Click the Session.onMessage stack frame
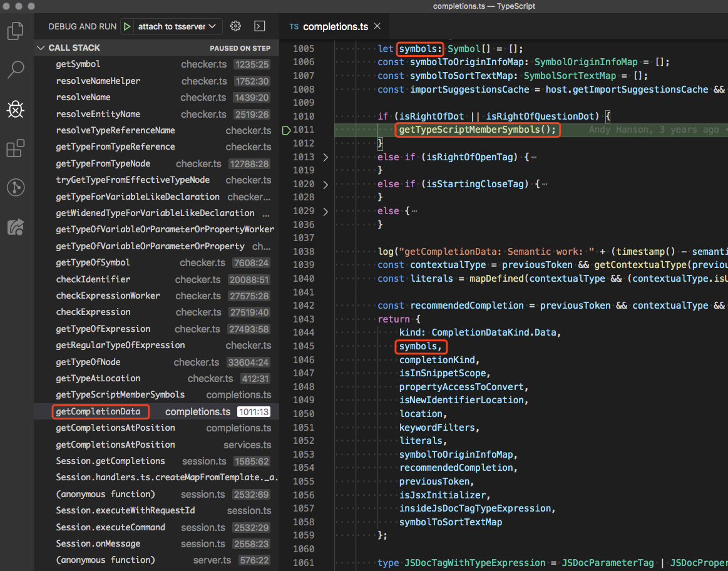 [x=98, y=543]
